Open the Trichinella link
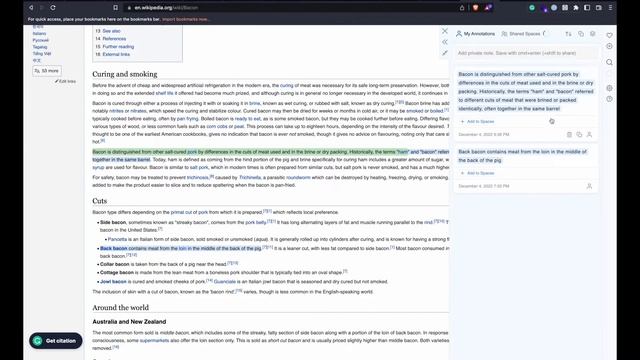Image resolution: width=640 pixels, height=360 pixels. (x=250, y=178)
